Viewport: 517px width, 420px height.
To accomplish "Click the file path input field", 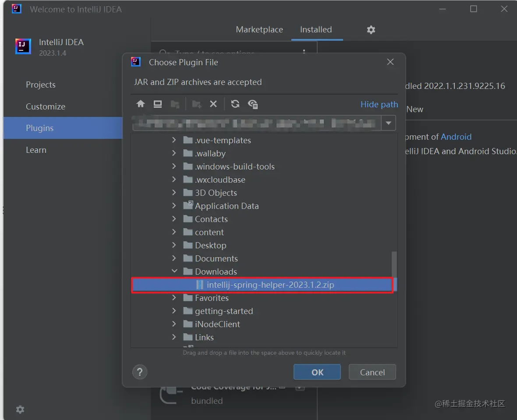I will (x=256, y=123).
